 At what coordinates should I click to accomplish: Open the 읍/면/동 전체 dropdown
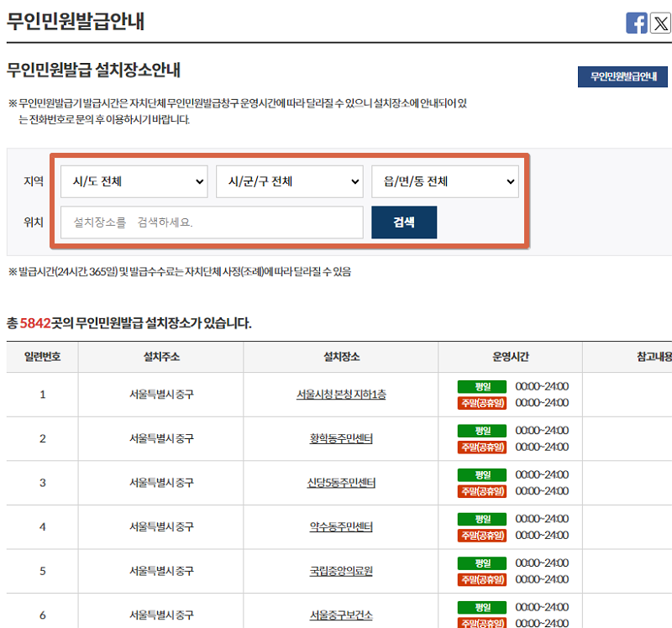pyautogui.click(x=445, y=181)
